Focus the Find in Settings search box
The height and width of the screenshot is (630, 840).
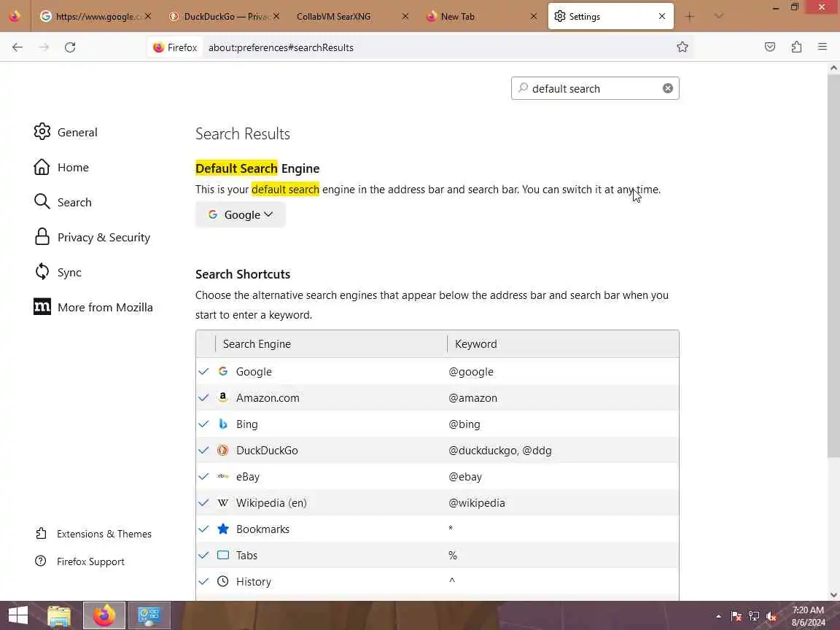(595, 88)
